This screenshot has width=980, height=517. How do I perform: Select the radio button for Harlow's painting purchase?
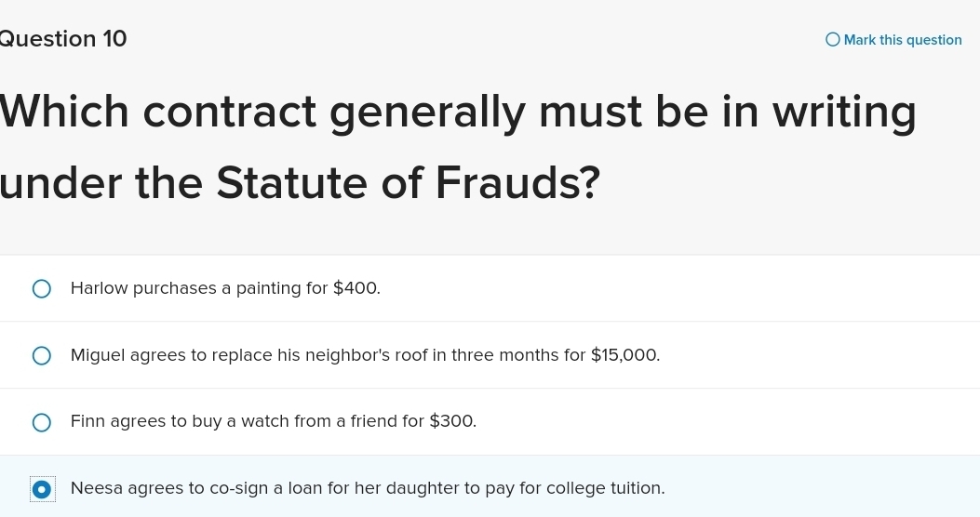point(42,289)
